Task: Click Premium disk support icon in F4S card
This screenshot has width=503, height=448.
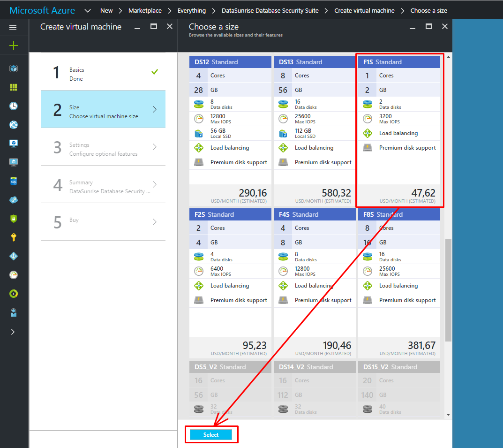Action: click(283, 300)
